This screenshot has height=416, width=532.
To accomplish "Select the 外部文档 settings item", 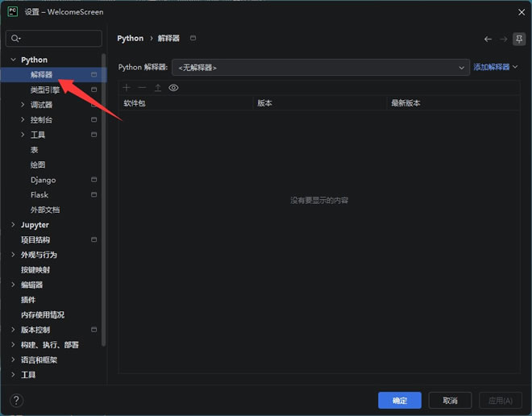I will point(45,210).
